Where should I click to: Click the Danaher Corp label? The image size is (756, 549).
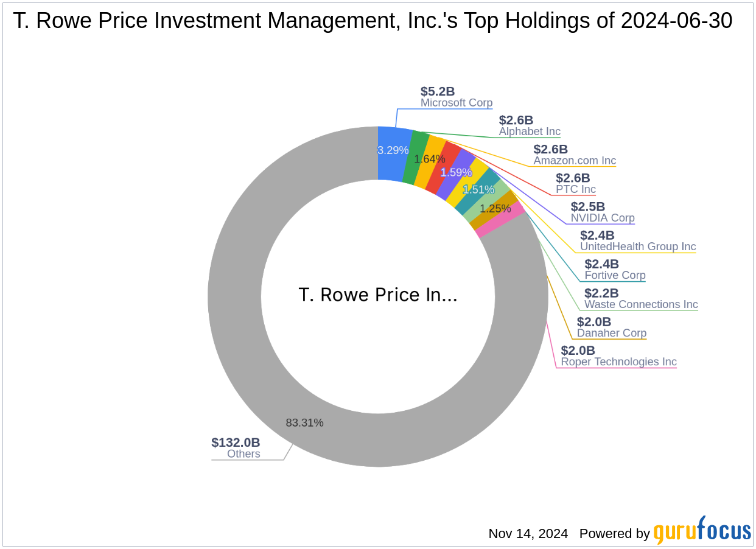click(x=612, y=333)
